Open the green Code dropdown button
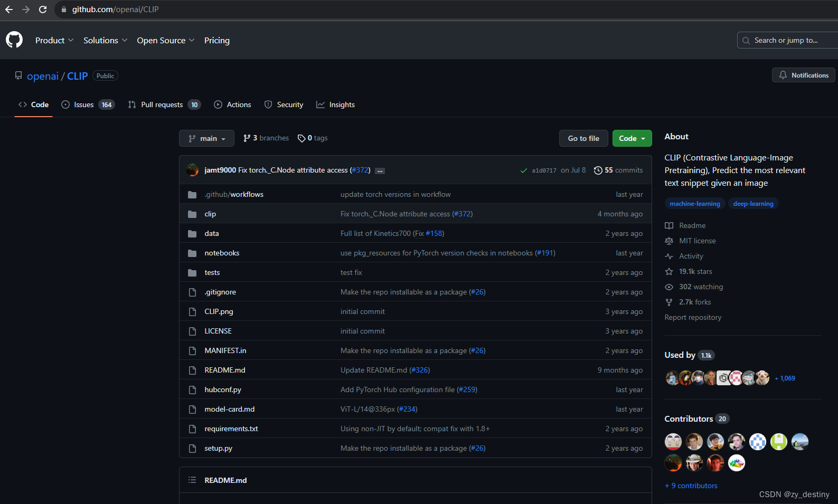 (632, 138)
